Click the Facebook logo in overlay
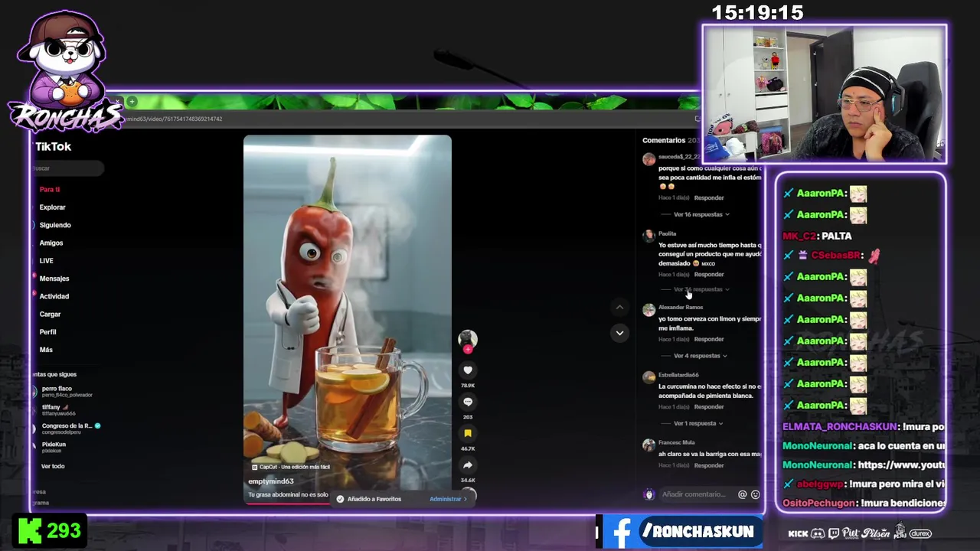Image resolution: width=980 pixels, height=551 pixels. click(x=621, y=531)
